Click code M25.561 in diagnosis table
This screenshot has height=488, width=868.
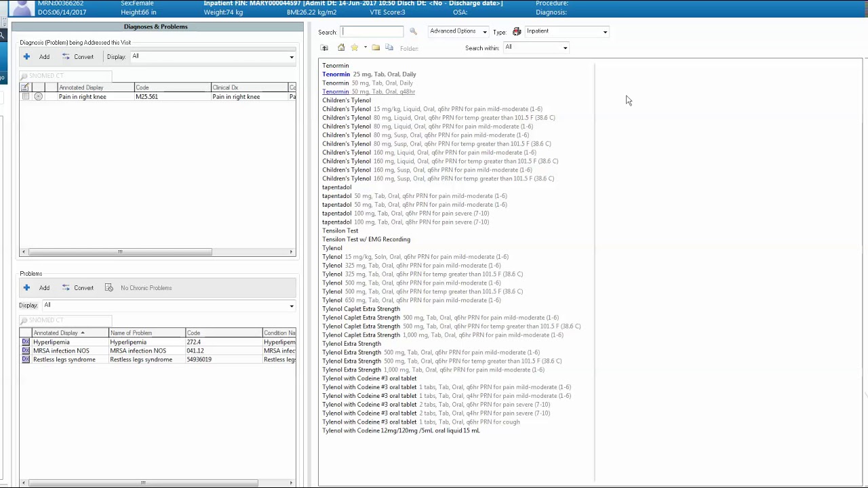[147, 97]
